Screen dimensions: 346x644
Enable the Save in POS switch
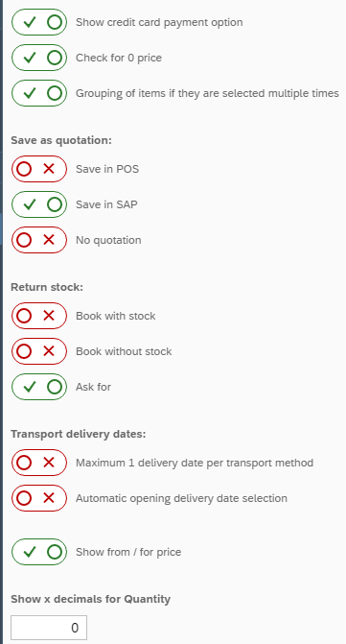tap(39, 169)
